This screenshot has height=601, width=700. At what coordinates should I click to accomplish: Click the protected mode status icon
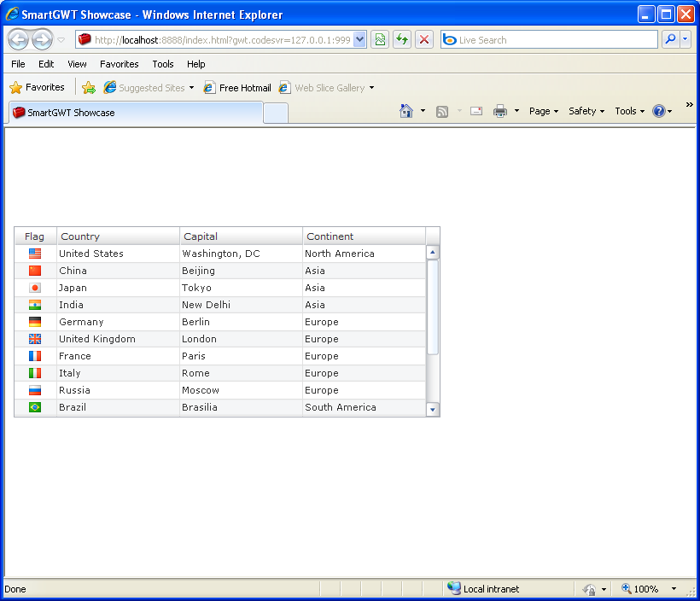589,589
